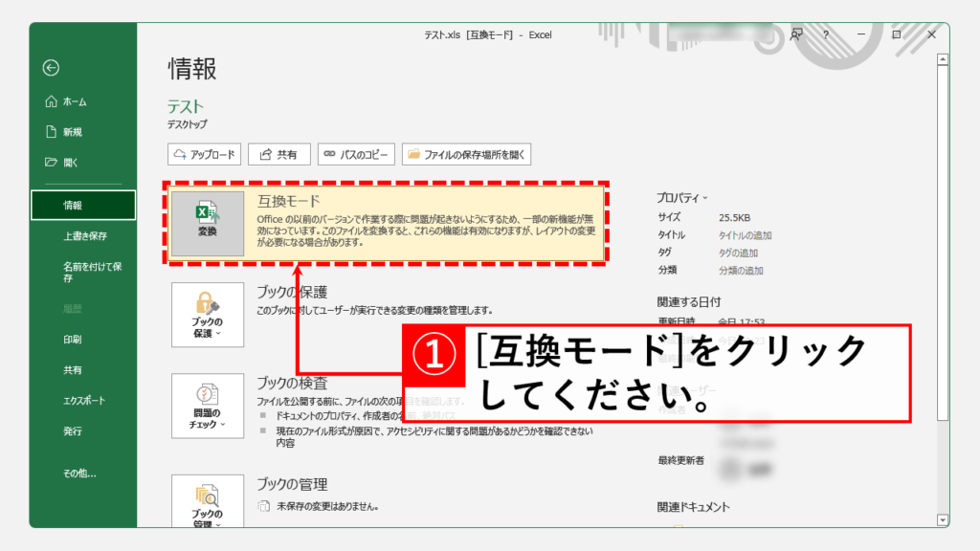Open the ブックの管理 dropdown button
The width and height of the screenshot is (980, 551).
[x=208, y=501]
